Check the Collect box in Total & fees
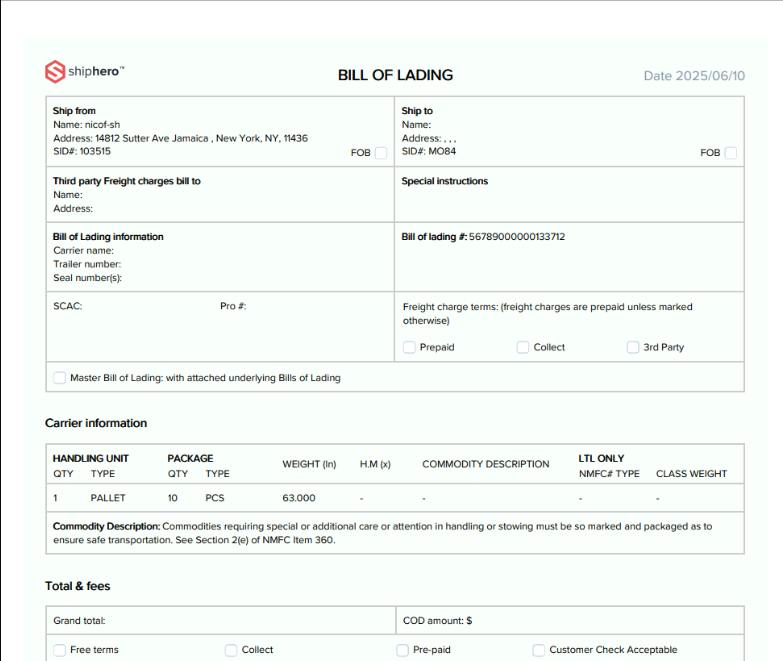Screen dimensions: 783x661 point(231,650)
